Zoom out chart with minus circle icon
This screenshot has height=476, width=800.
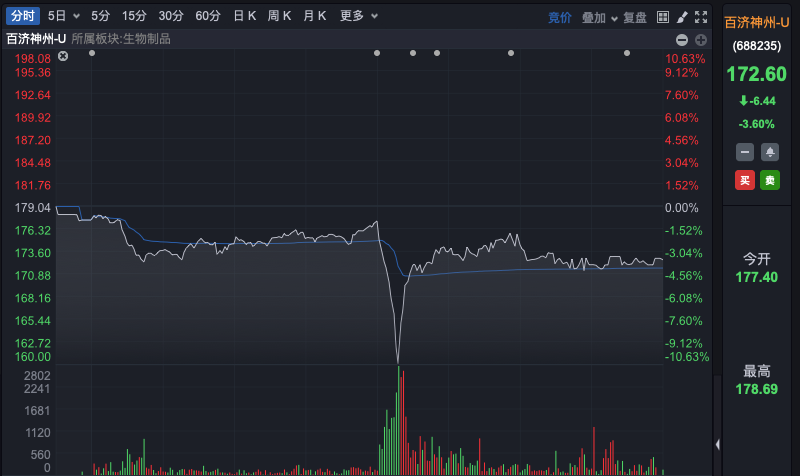pos(682,40)
